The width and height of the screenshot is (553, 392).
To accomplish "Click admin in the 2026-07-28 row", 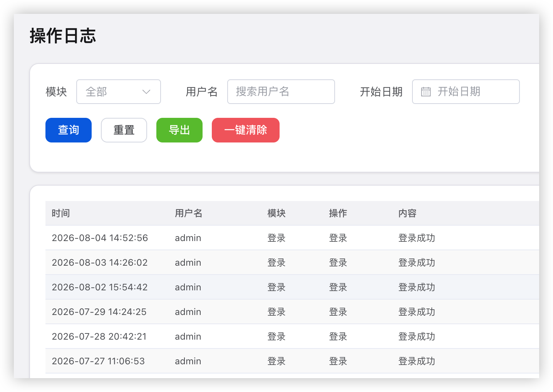I will tap(188, 337).
